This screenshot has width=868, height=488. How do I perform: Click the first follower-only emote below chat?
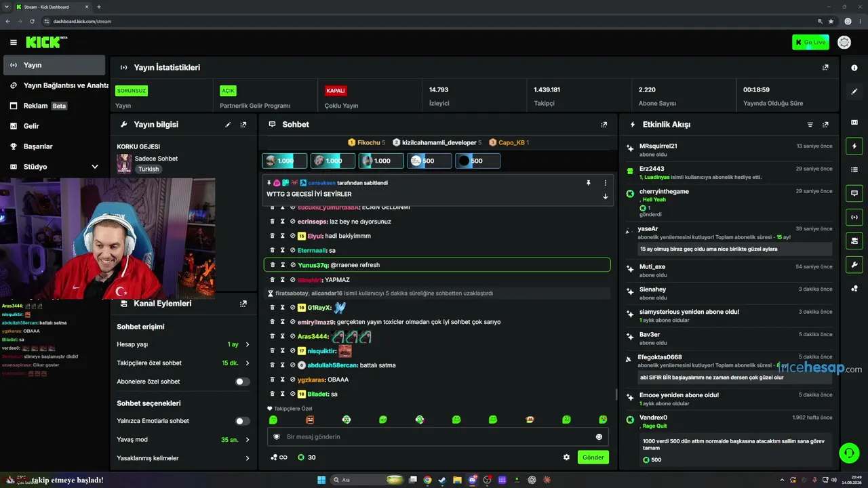(x=273, y=420)
